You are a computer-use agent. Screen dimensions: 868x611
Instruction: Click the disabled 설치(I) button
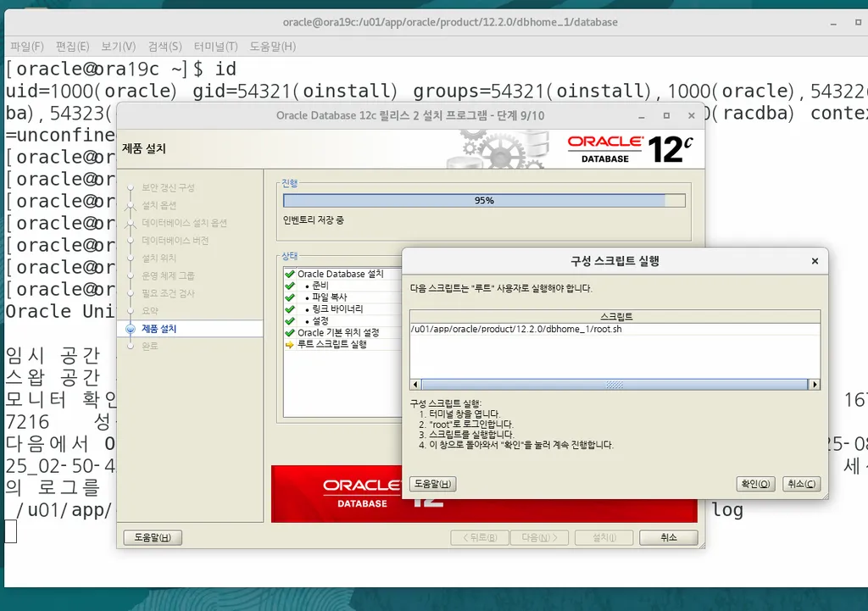(604, 537)
